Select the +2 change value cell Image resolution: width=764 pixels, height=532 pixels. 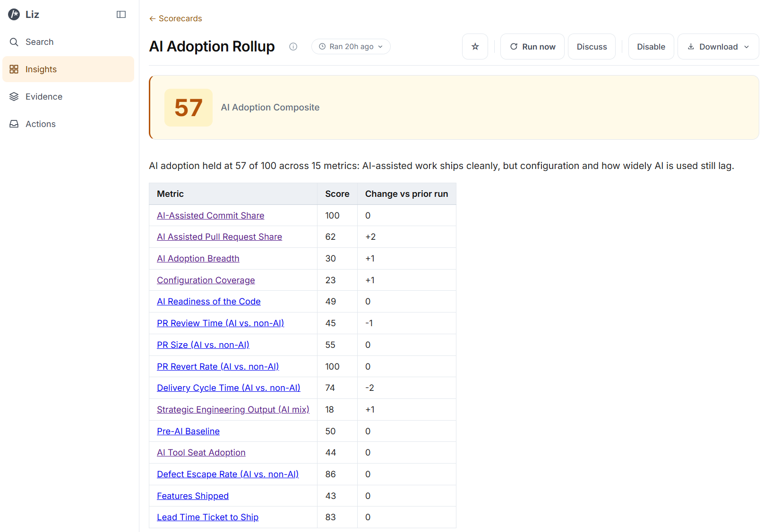[x=407, y=237]
